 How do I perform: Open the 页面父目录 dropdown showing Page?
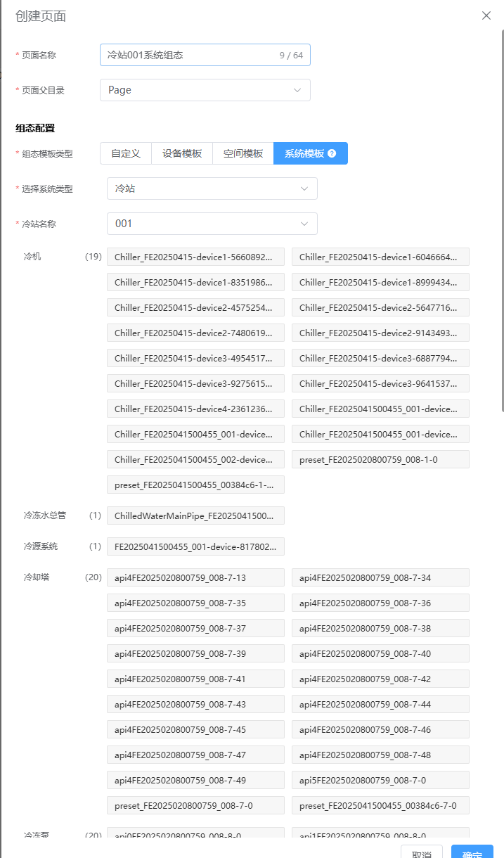coord(205,90)
